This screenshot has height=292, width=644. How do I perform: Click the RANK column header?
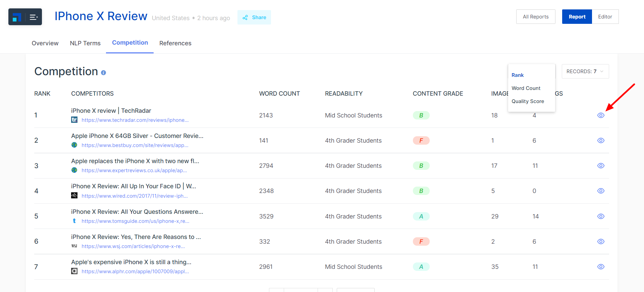coord(42,94)
